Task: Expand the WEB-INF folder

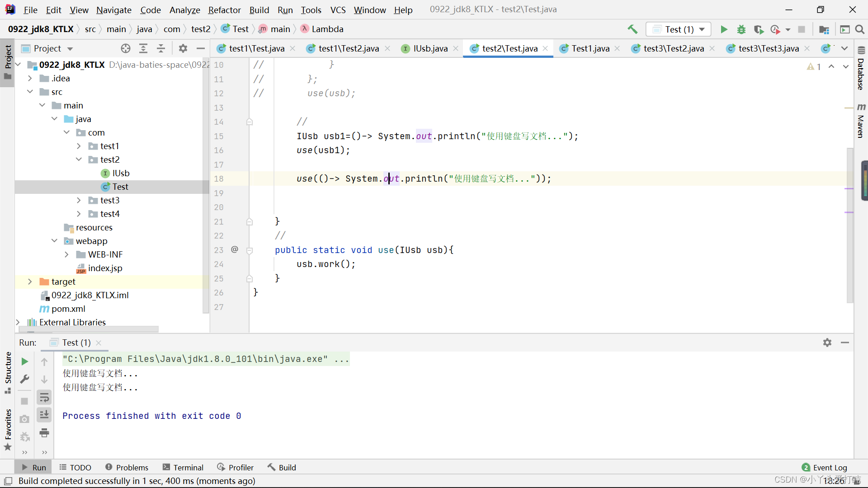Action: (66, 254)
